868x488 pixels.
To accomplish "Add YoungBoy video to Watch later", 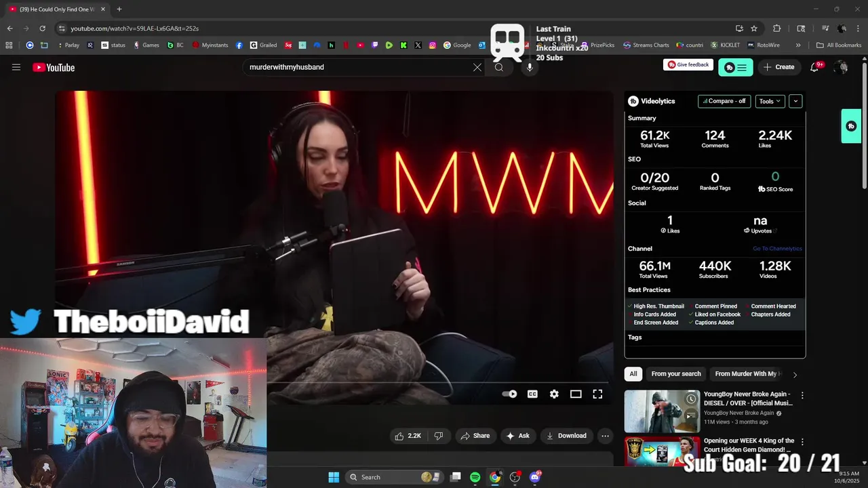I will click(x=691, y=399).
